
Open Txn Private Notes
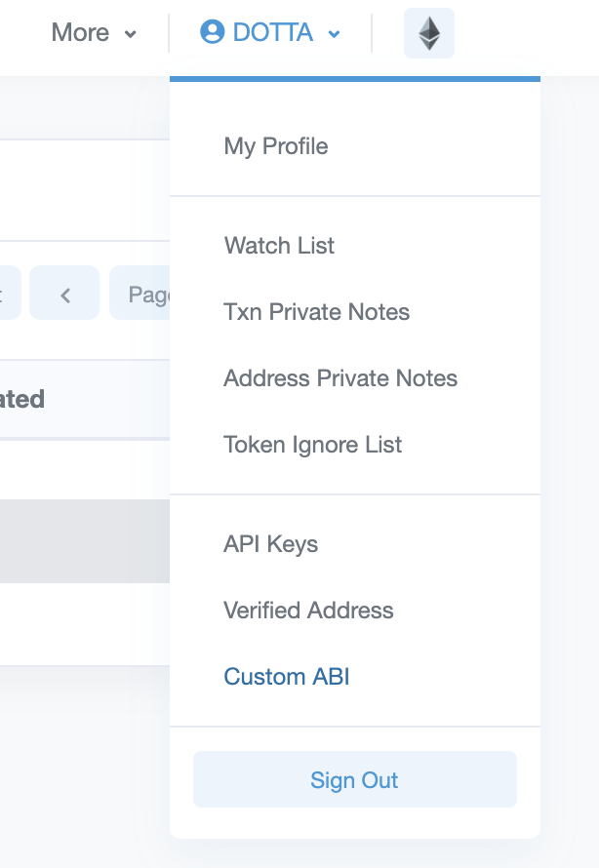pyautogui.click(x=316, y=312)
